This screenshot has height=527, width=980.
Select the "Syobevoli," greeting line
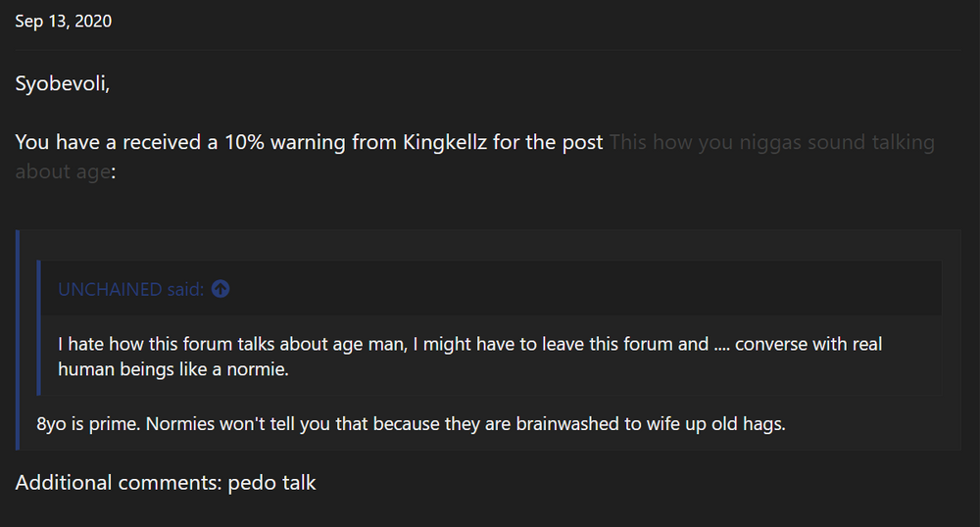tap(62, 84)
